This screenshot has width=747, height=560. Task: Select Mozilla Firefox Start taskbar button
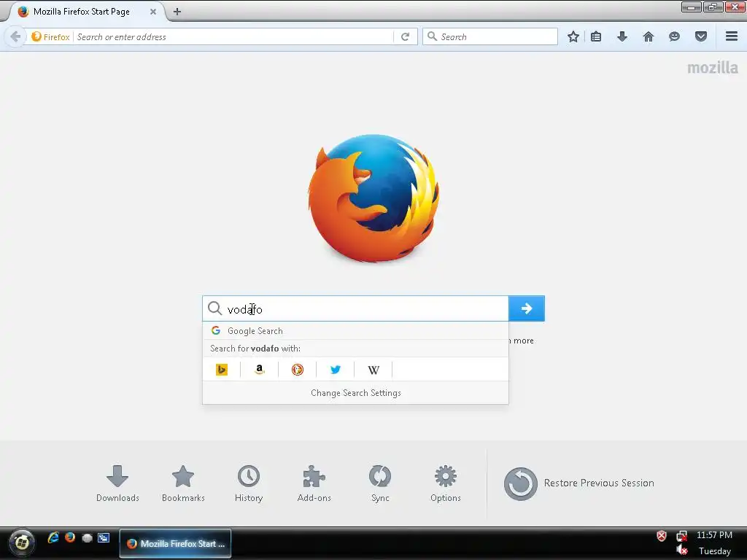tap(175, 543)
